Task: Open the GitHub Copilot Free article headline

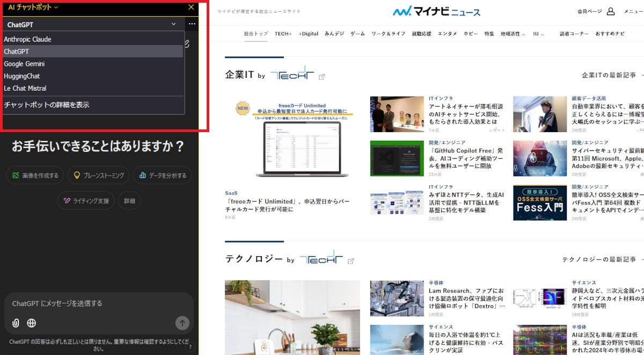Action: 466,158
